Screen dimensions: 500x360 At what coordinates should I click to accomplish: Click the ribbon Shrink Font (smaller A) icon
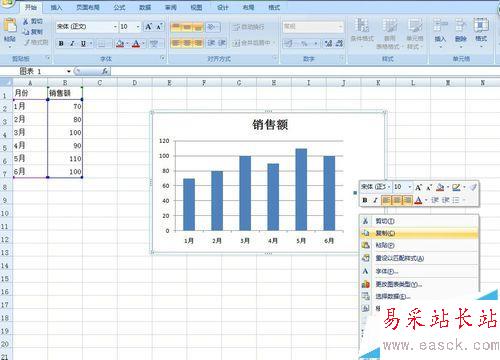point(159,27)
